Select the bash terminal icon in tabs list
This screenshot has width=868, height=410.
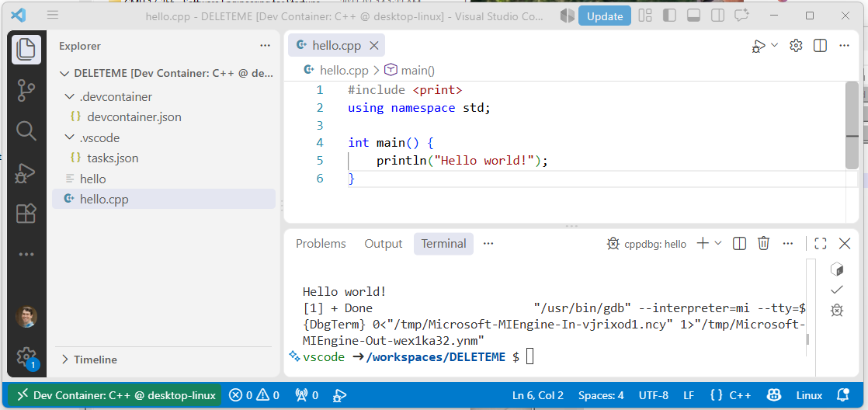click(x=836, y=269)
